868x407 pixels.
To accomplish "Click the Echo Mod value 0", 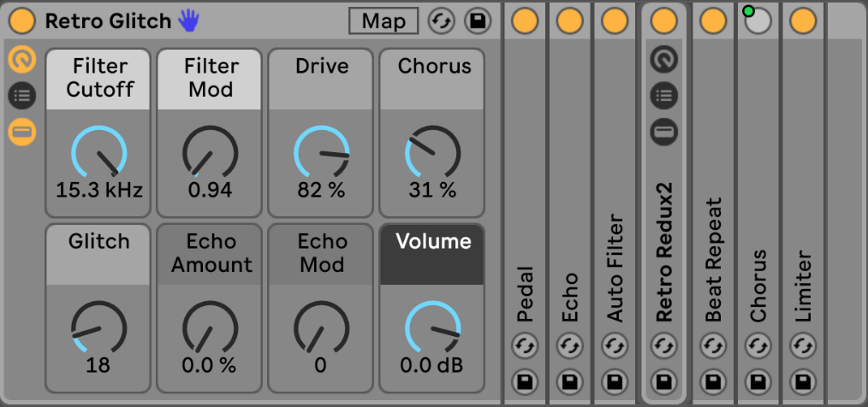I will tap(320, 365).
